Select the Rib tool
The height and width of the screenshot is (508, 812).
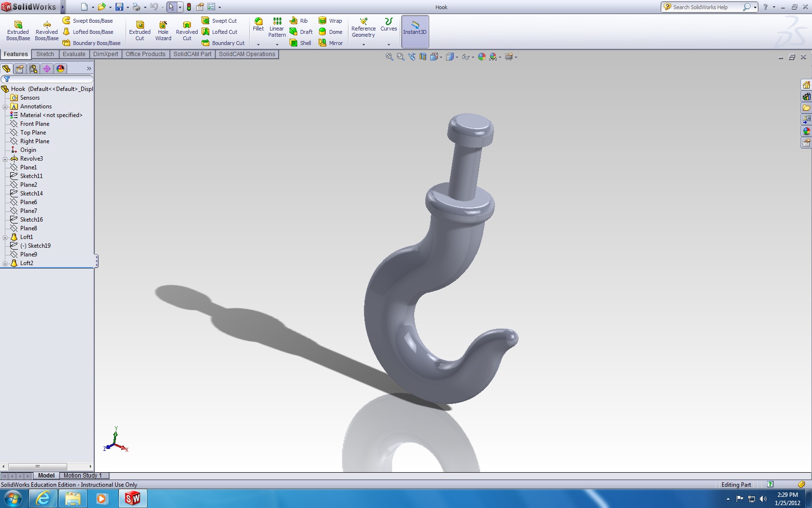click(x=299, y=21)
